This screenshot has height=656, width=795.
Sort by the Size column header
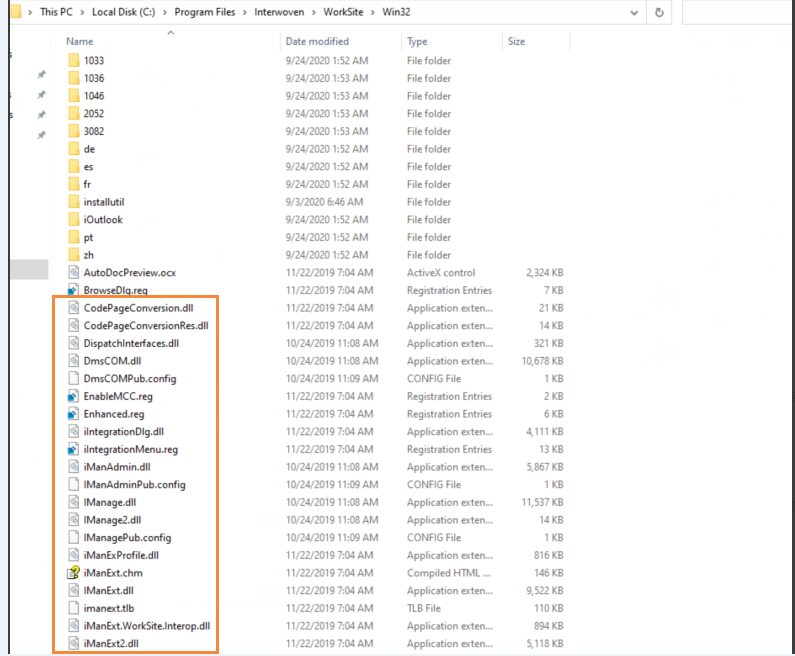coord(516,42)
